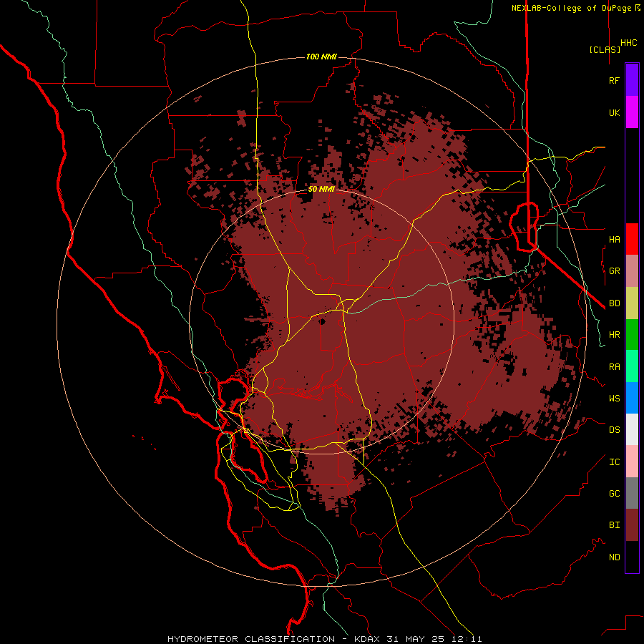Select the WS legend label

[614, 398]
